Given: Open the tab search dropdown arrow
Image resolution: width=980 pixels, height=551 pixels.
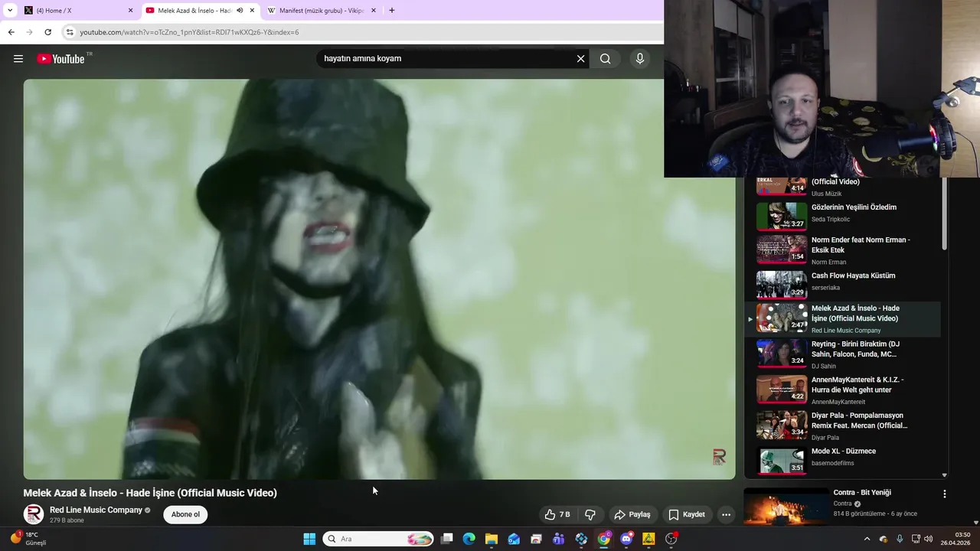Looking at the screenshot, I should tap(9, 11).
